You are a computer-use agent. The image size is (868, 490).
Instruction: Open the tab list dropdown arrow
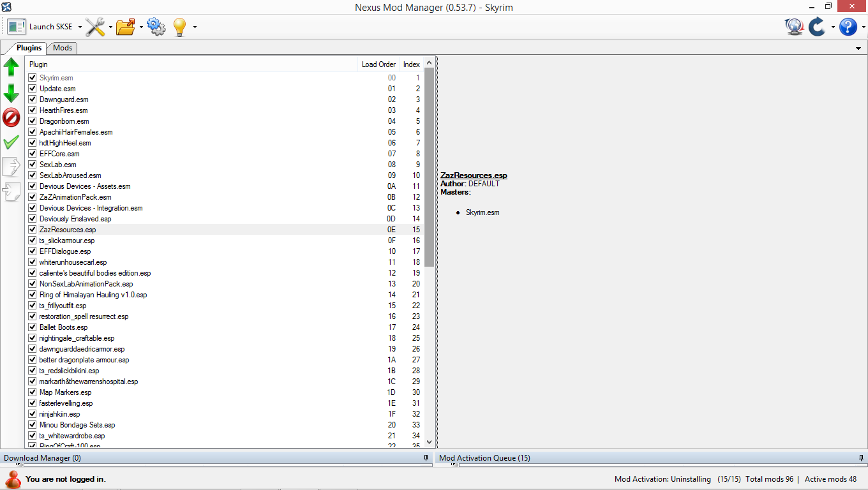point(858,48)
